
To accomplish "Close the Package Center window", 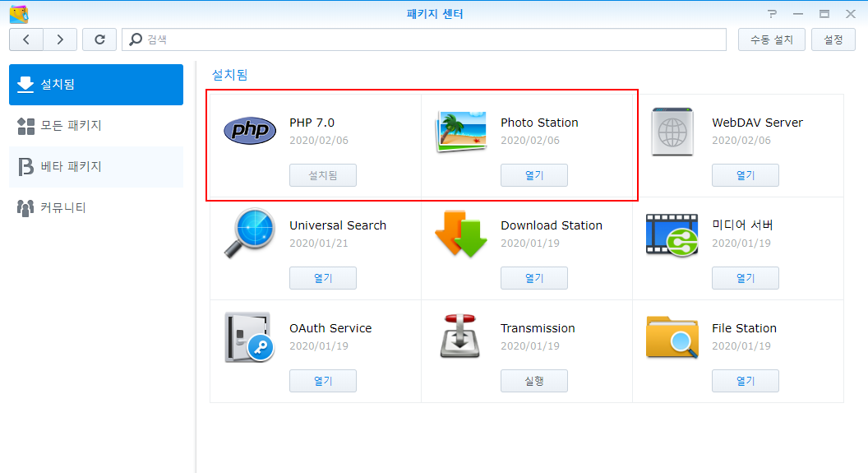I will pyautogui.click(x=851, y=14).
